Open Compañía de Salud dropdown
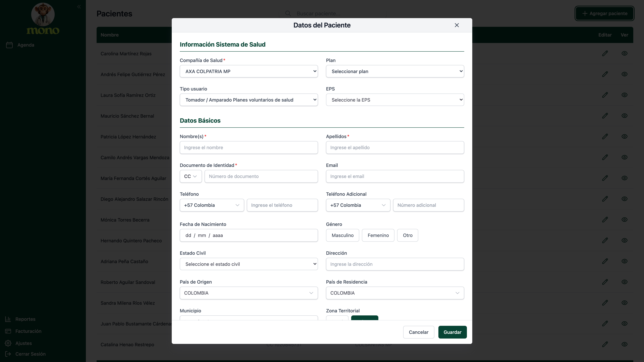 coord(249,71)
